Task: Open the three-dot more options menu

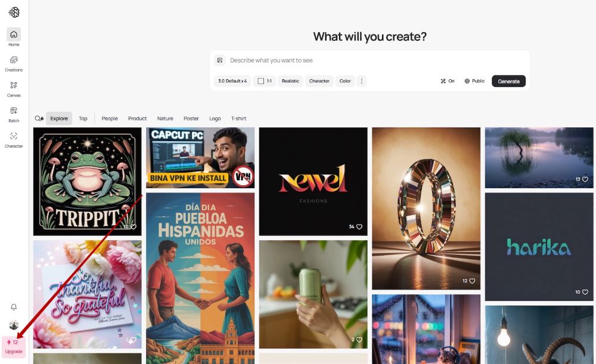Action: tap(362, 81)
